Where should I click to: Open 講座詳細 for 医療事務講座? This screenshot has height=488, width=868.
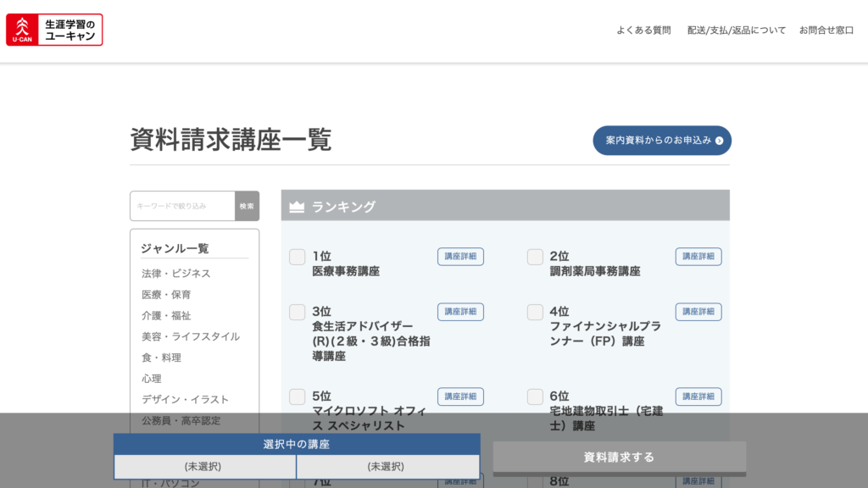[x=460, y=257]
